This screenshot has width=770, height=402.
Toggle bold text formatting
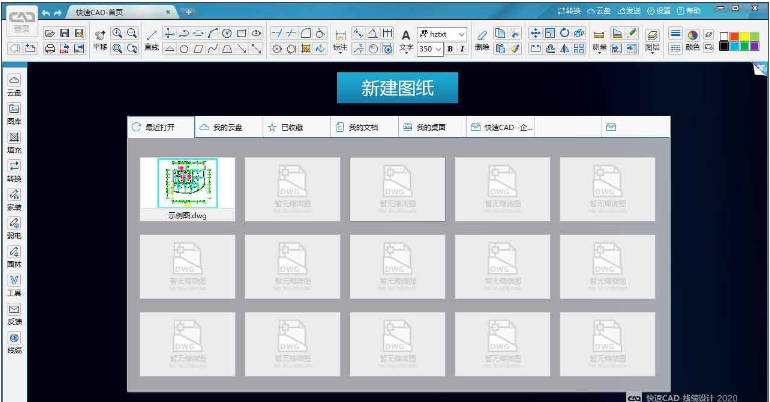click(449, 48)
